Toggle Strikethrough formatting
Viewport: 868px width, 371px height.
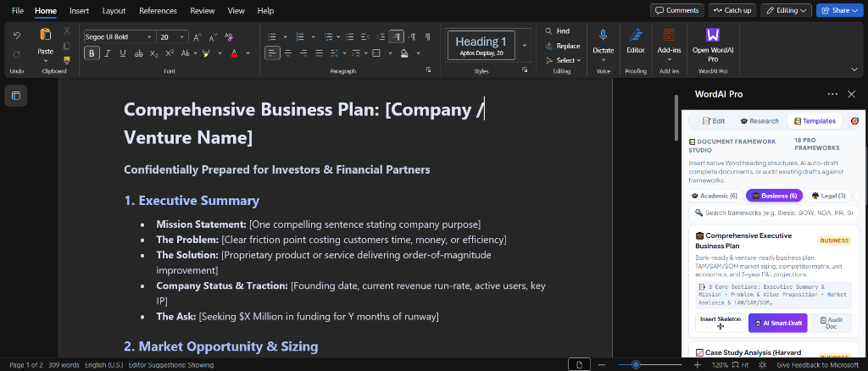[138, 53]
